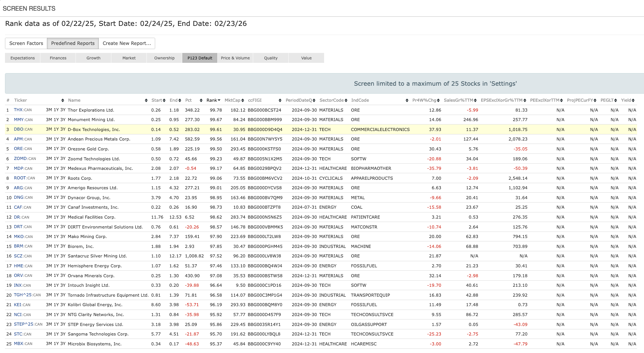Sort by PeriodDateQ using its arrow icon
This screenshot has height=353, width=644.
tap(314, 101)
